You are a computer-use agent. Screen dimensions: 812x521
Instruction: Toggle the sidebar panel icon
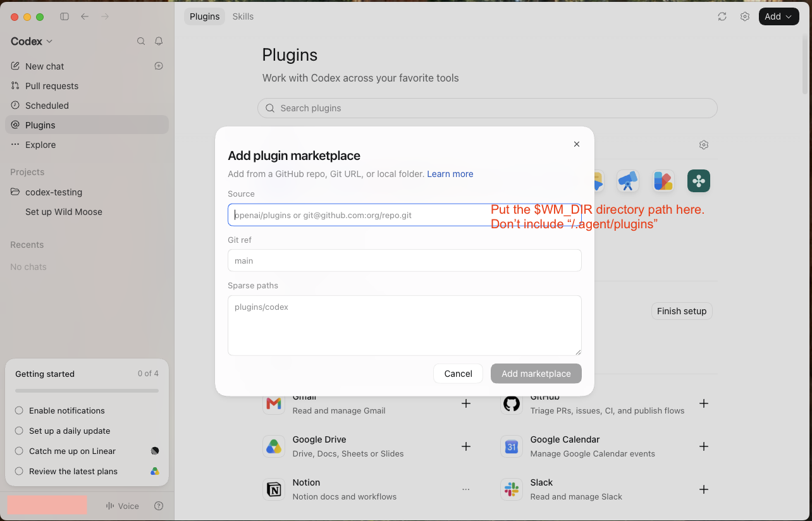pyautogui.click(x=65, y=16)
